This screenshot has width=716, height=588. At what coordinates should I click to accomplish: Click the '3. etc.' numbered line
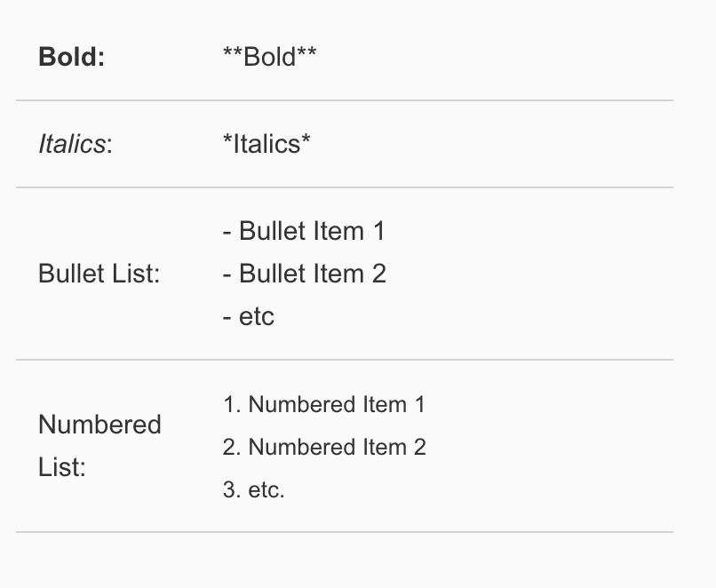click(254, 489)
